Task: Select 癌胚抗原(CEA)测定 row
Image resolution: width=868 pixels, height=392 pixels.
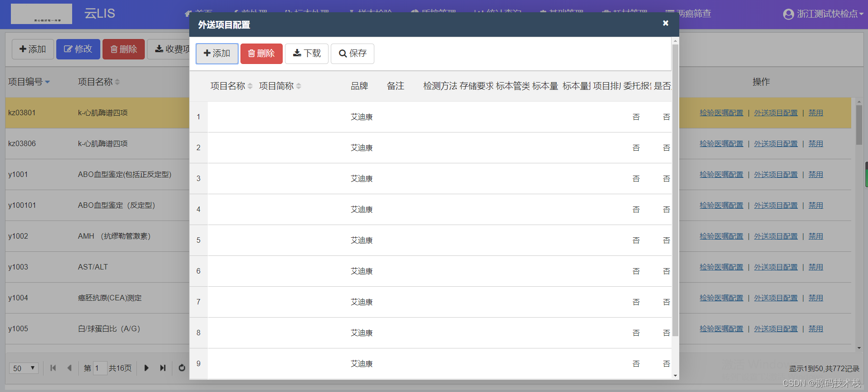Action: tap(97, 298)
